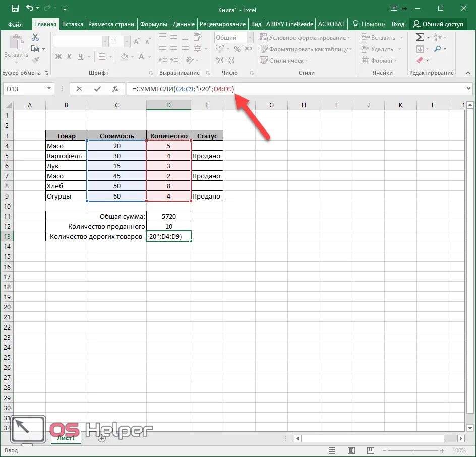The height and width of the screenshot is (457, 476).
Task: Toggle Bold (Ж) formatting
Action: click(58, 57)
